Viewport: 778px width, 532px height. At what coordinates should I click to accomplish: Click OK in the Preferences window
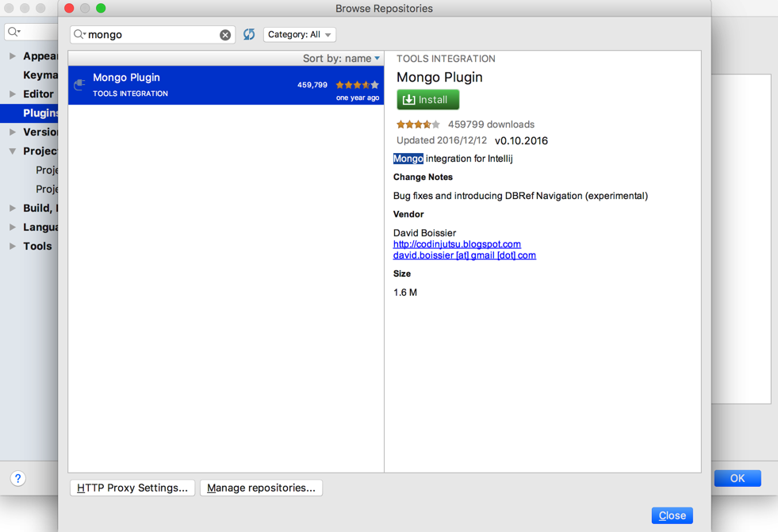point(738,478)
